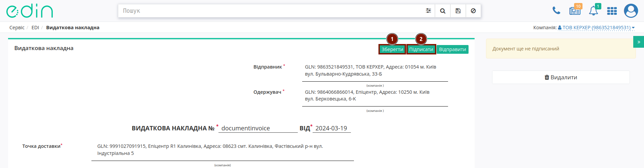
Task: Click the Зберегти button
Action: click(x=392, y=49)
